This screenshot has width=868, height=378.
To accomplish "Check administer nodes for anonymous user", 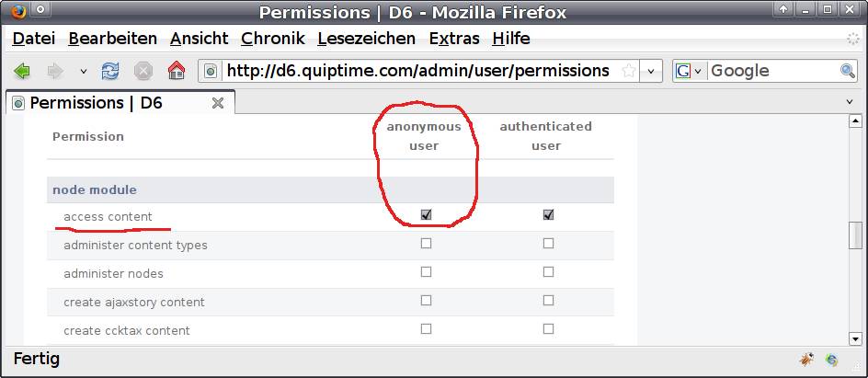I will (x=426, y=272).
